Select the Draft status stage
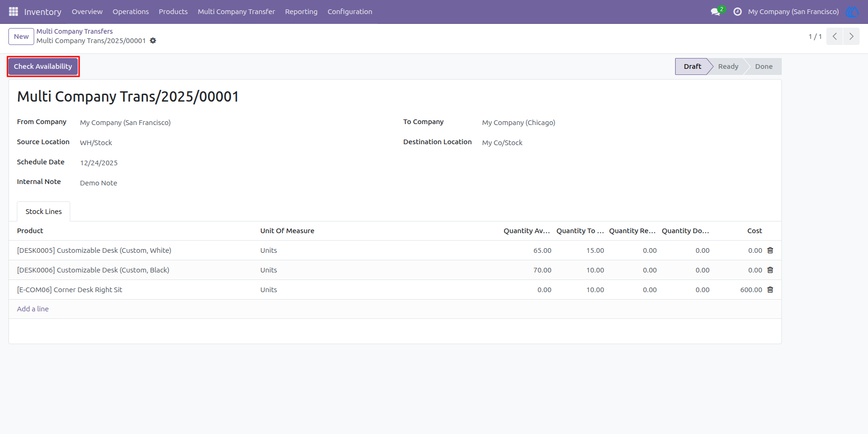This screenshot has width=868, height=434. 692,66
